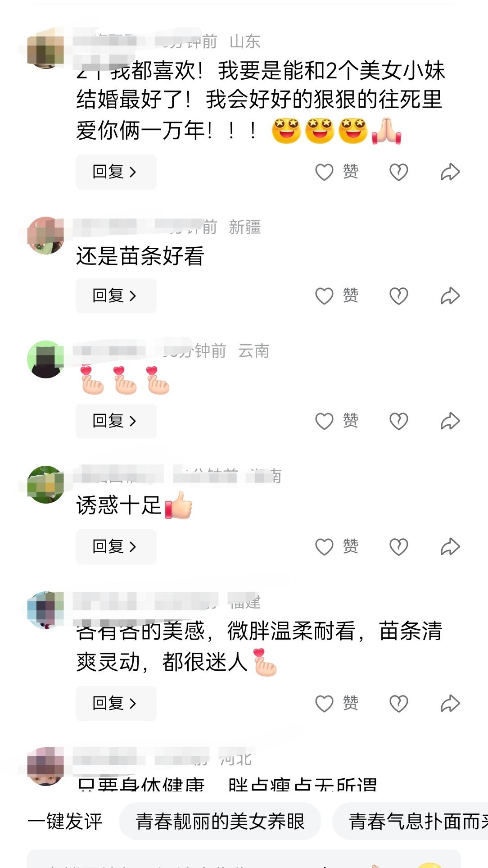The width and height of the screenshot is (488, 868).
Task: Open the Xinjiang commenter's avatar
Action: (x=45, y=236)
